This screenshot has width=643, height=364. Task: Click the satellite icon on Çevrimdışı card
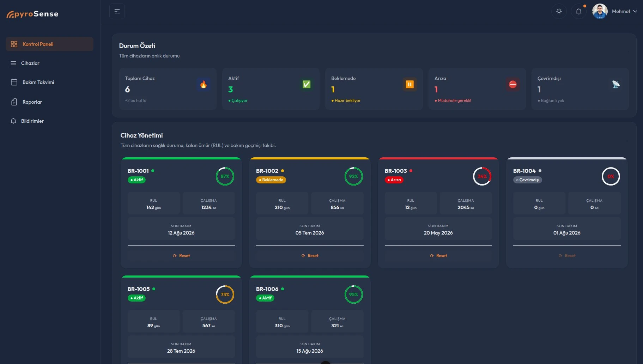coord(616,84)
